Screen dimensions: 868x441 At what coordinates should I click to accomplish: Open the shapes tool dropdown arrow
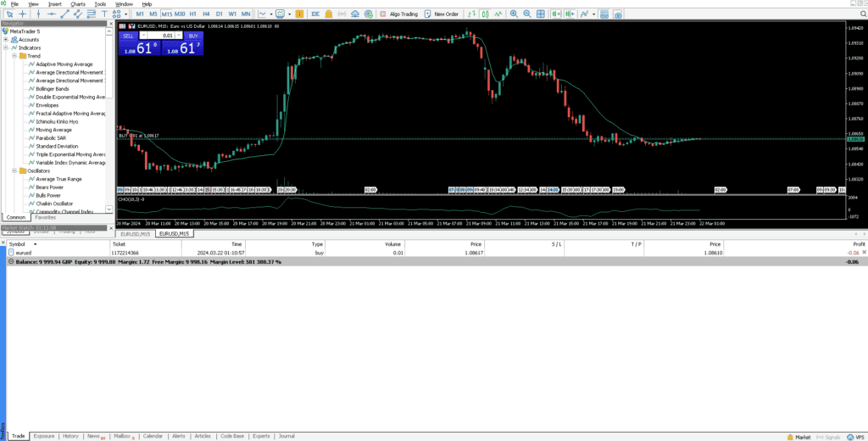[126, 14]
